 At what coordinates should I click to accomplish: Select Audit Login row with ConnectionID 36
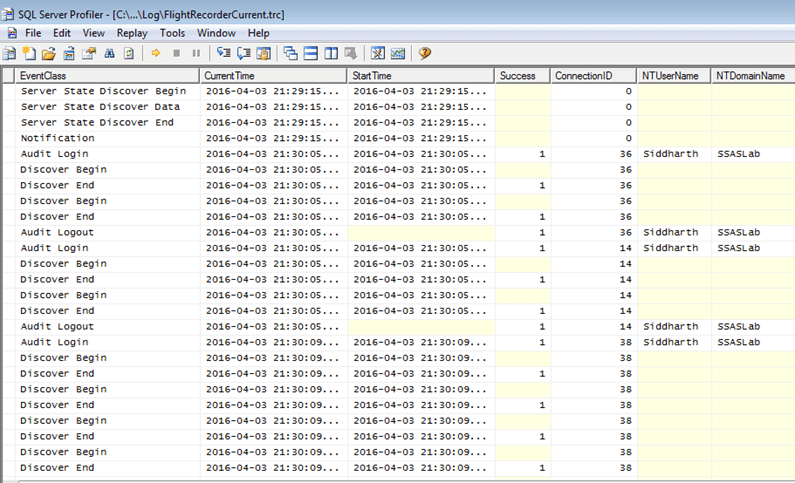[x=399, y=154]
